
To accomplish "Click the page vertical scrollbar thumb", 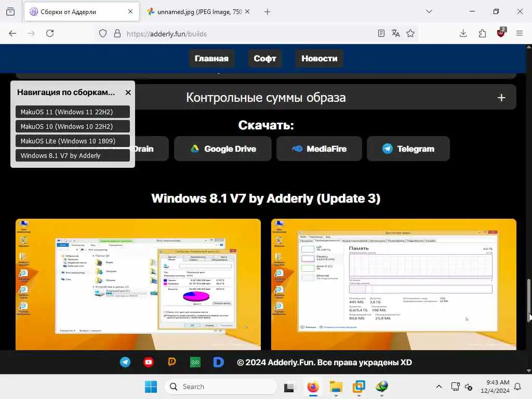I will [528, 300].
